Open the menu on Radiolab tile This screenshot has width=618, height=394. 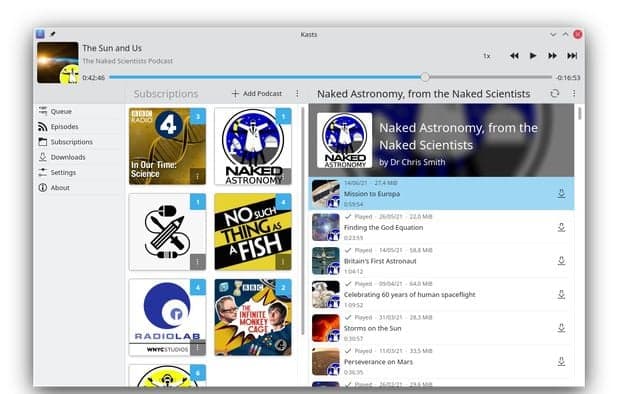198,348
